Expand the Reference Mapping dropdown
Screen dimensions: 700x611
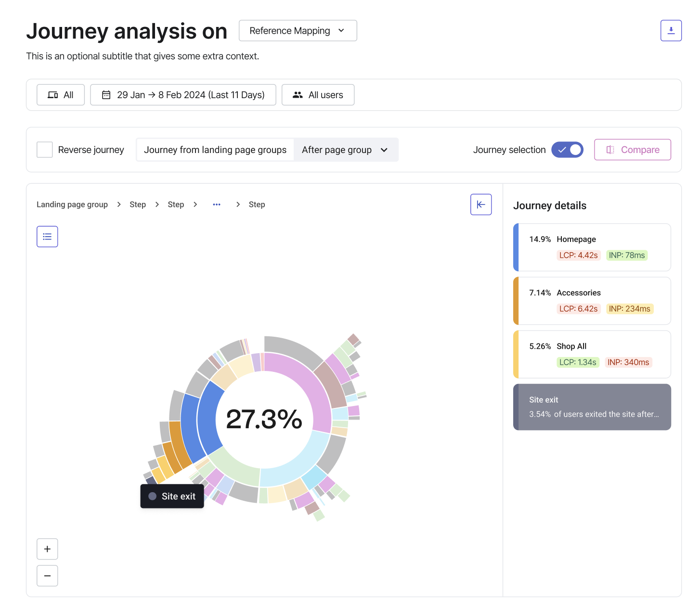coord(298,30)
